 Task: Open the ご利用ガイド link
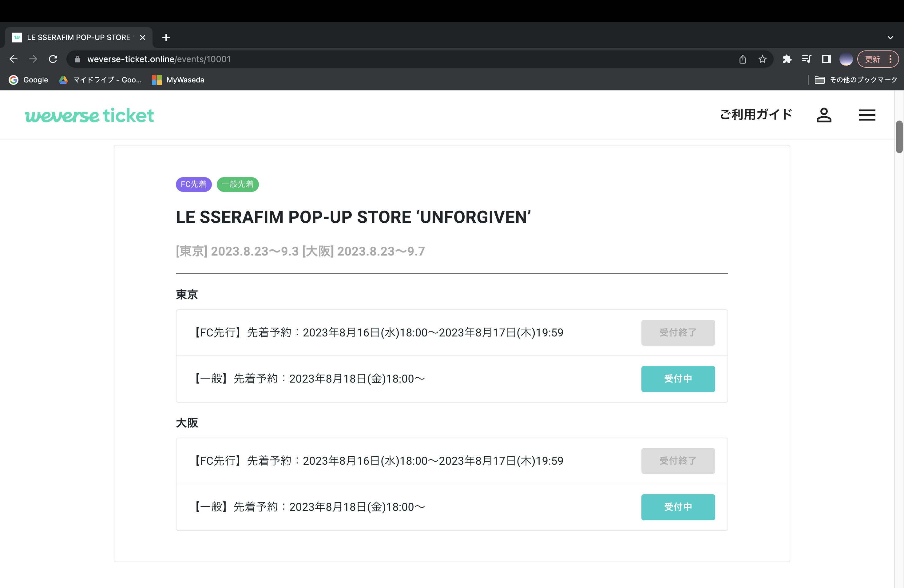click(x=756, y=115)
